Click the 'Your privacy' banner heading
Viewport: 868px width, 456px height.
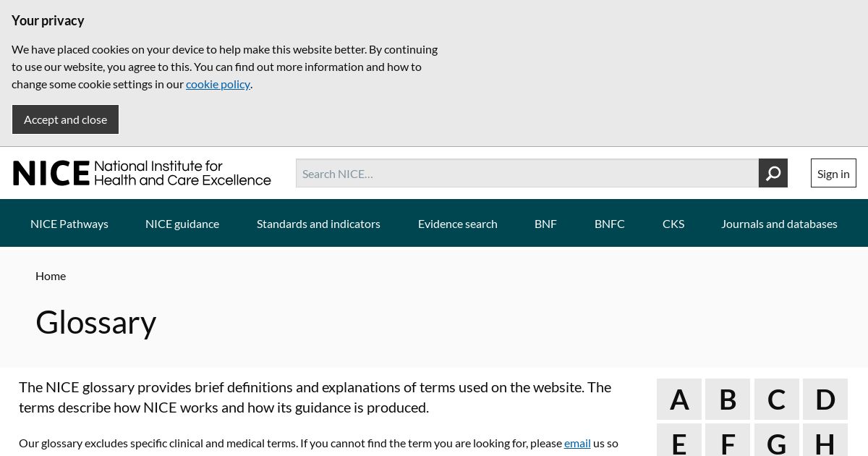(x=48, y=20)
